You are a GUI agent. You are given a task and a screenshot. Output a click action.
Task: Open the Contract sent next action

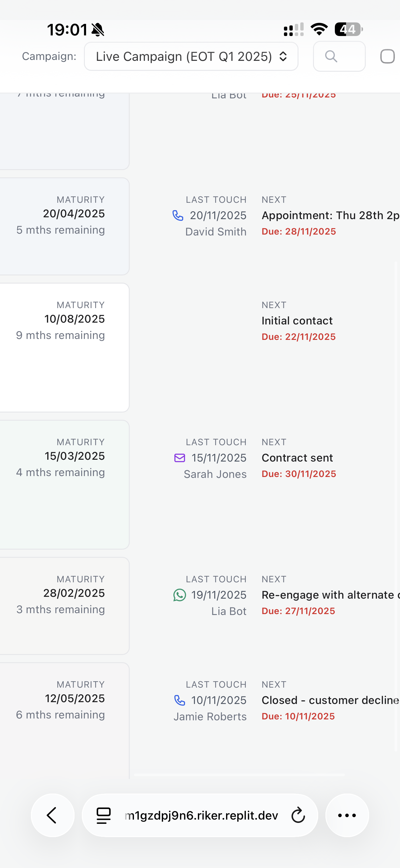297,458
